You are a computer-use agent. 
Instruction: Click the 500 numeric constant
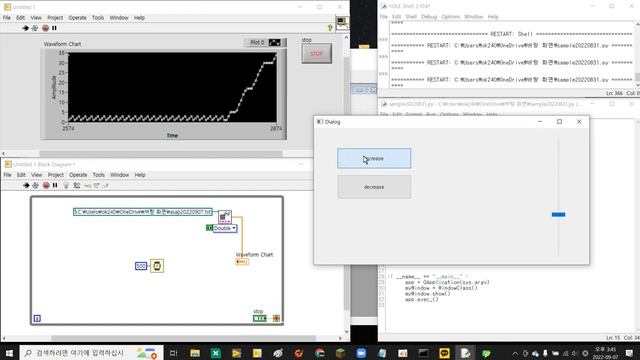[141, 266]
